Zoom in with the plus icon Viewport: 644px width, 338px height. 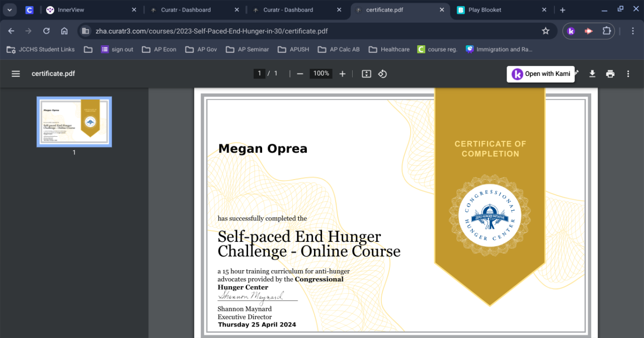[x=343, y=74]
